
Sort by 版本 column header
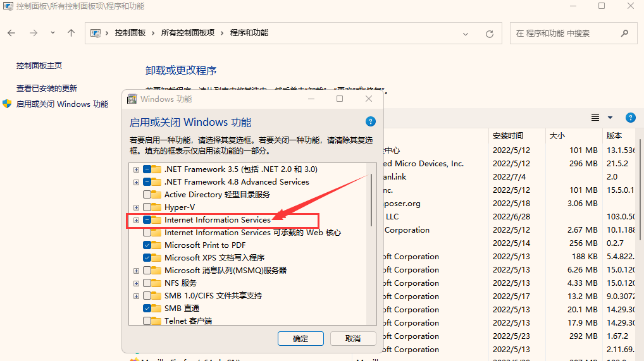coord(619,135)
